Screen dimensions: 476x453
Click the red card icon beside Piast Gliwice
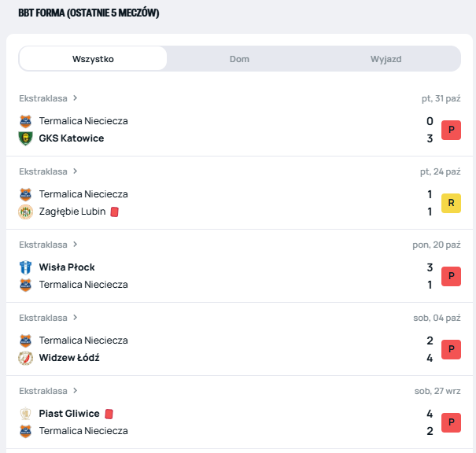click(109, 414)
